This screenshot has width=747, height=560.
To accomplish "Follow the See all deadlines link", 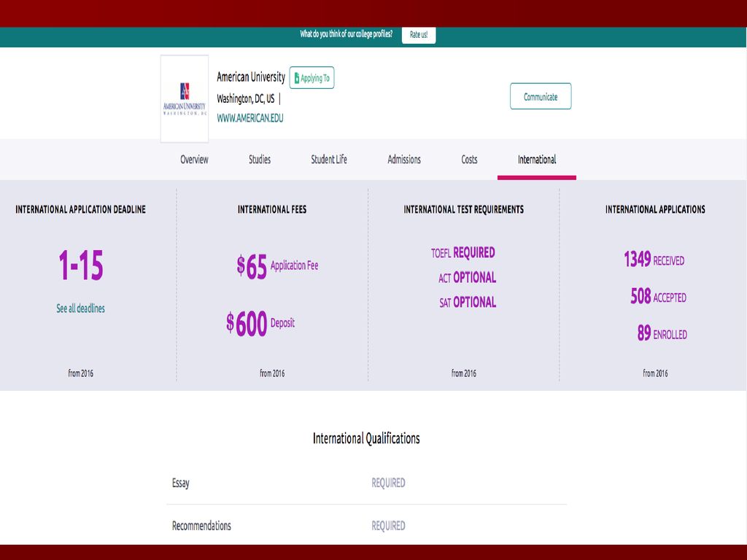I will click(80, 308).
